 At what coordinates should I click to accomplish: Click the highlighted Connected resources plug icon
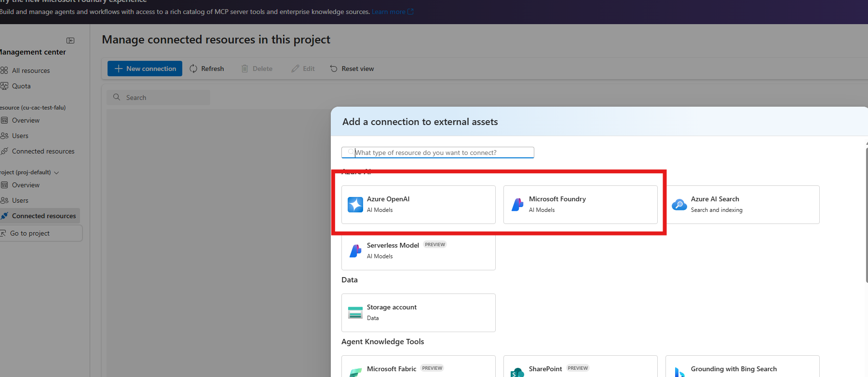pyautogui.click(x=4, y=216)
